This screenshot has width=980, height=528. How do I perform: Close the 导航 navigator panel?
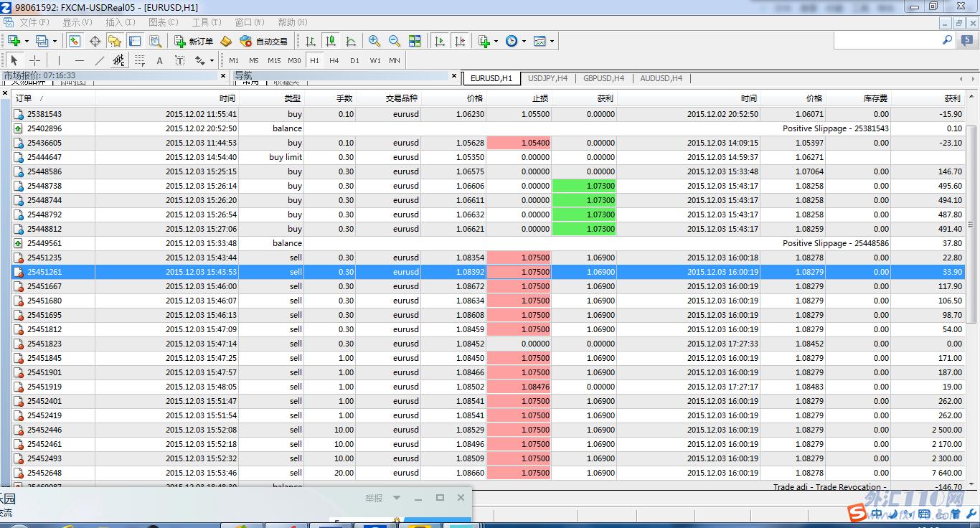(x=454, y=75)
